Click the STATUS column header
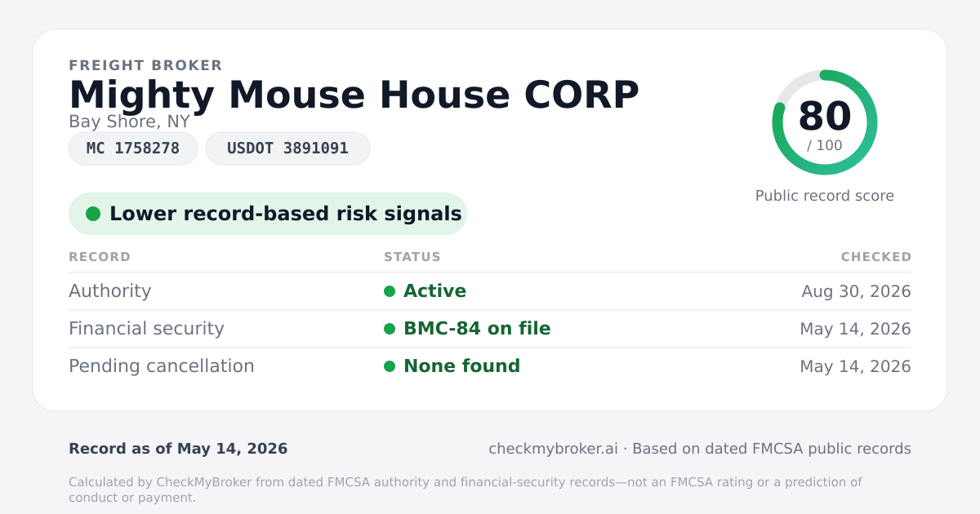 click(412, 257)
